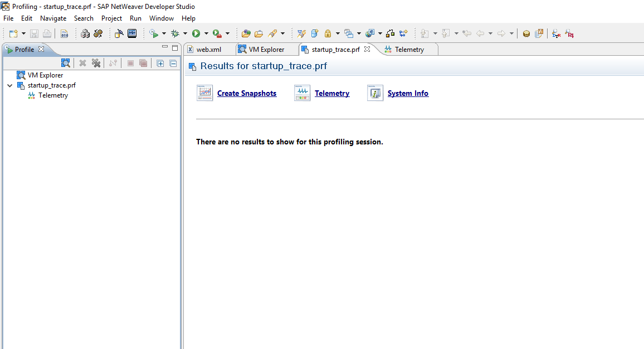Click the Debug bug toolbar icon
The height and width of the screenshot is (349, 644).
click(175, 33)
